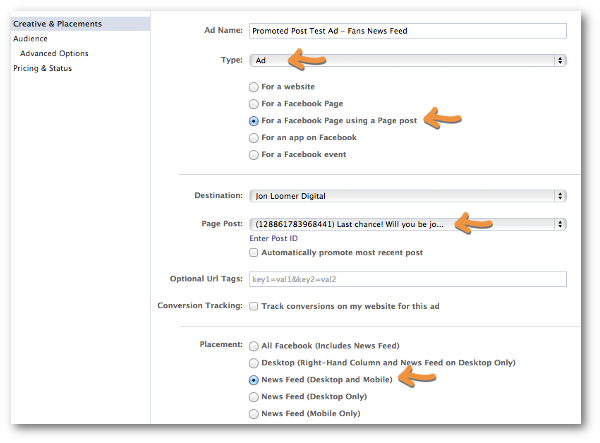Viewport: 600px width, 443px height.
Task: Open Pricing & Status section
Action: 42,68
